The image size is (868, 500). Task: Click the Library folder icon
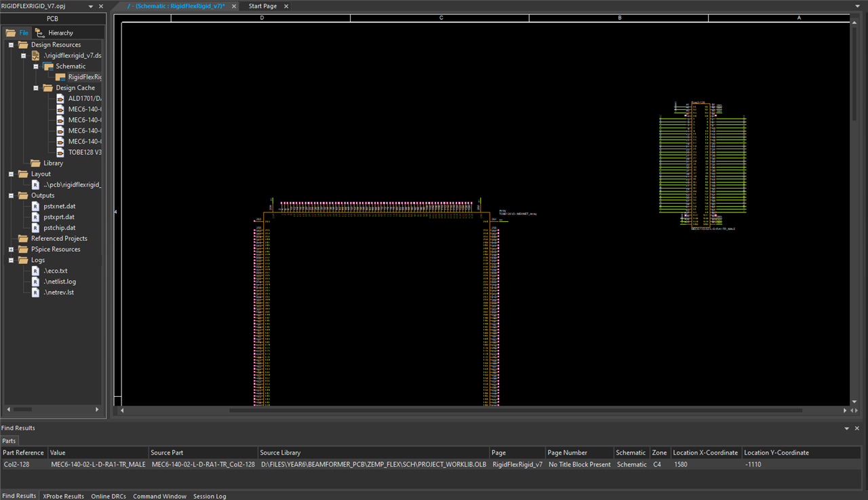(x=35, y=163)
